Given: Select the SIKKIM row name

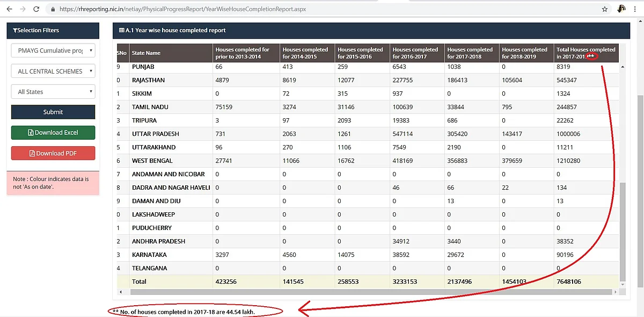Looking at the screenshot, I should (142, 93).
